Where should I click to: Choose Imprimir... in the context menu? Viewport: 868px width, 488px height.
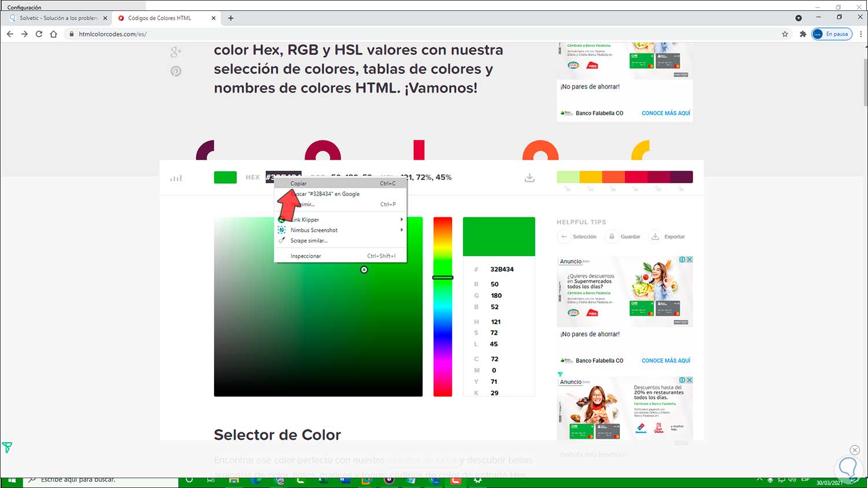[340, 204]
